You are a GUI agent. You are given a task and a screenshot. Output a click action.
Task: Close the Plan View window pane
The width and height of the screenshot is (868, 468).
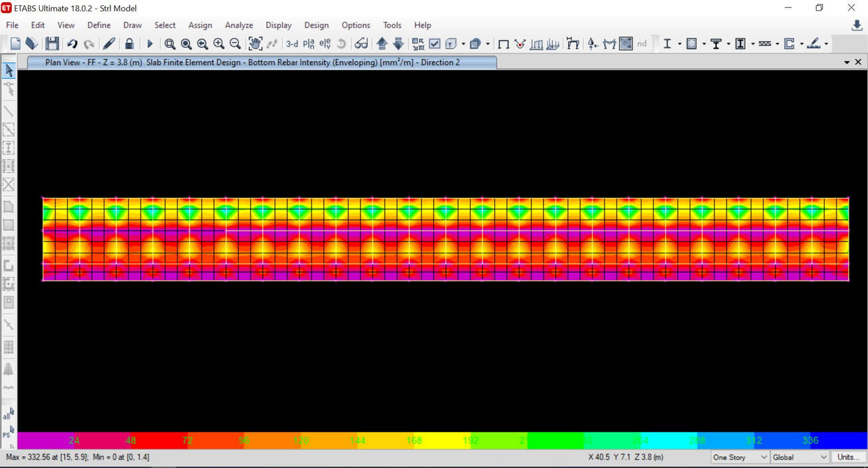tap(858, 62)
